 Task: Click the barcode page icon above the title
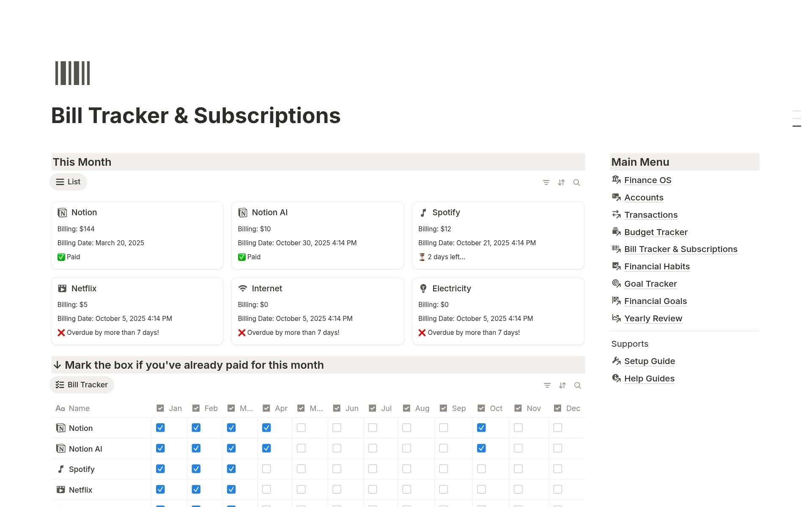tap(73, 73)
